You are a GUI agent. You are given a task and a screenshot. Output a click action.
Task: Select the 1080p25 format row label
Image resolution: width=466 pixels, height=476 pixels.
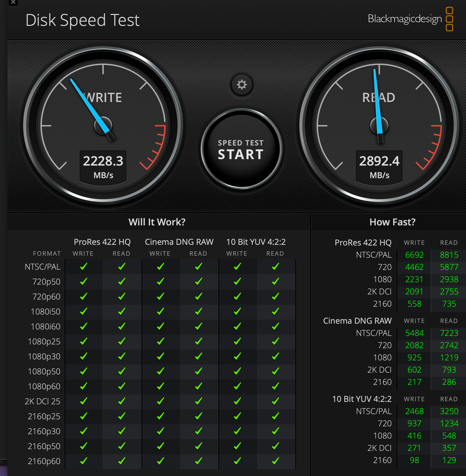pyautogui.click(x=44, y=342)
